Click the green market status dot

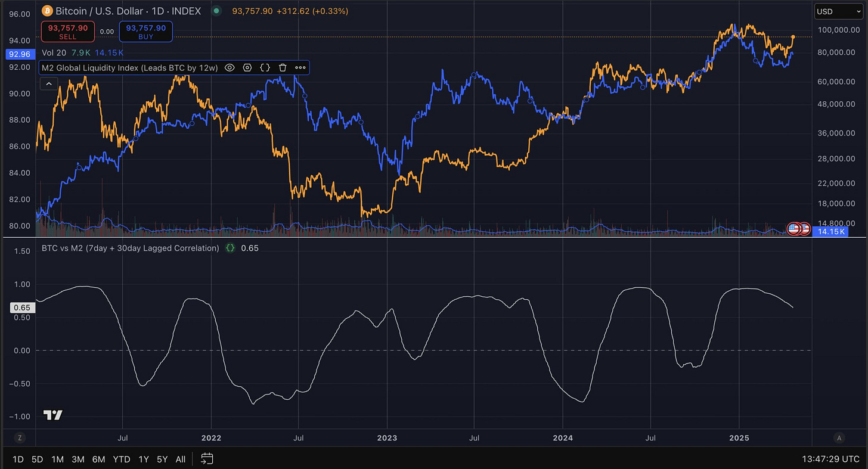point(216,11)
